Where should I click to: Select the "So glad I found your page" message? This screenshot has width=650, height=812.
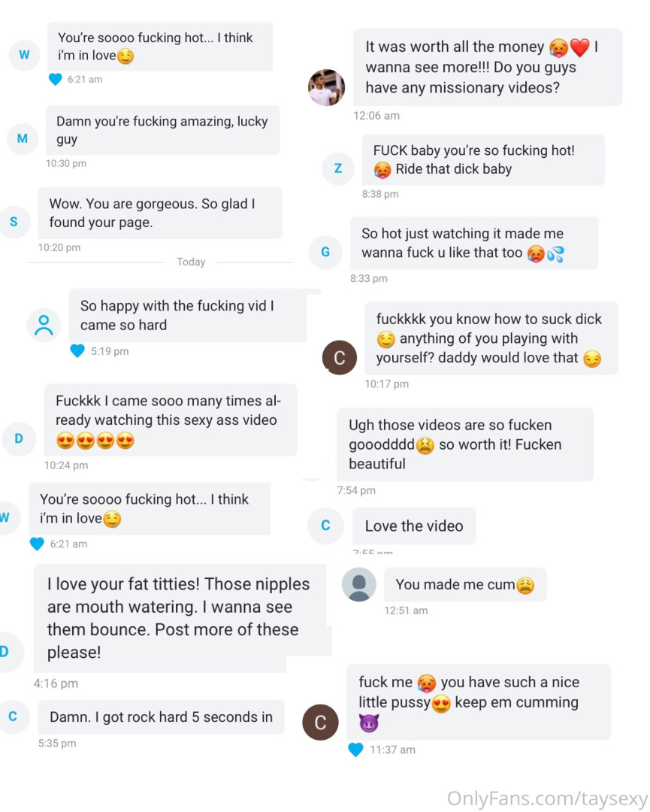click(x=160, y=213)
